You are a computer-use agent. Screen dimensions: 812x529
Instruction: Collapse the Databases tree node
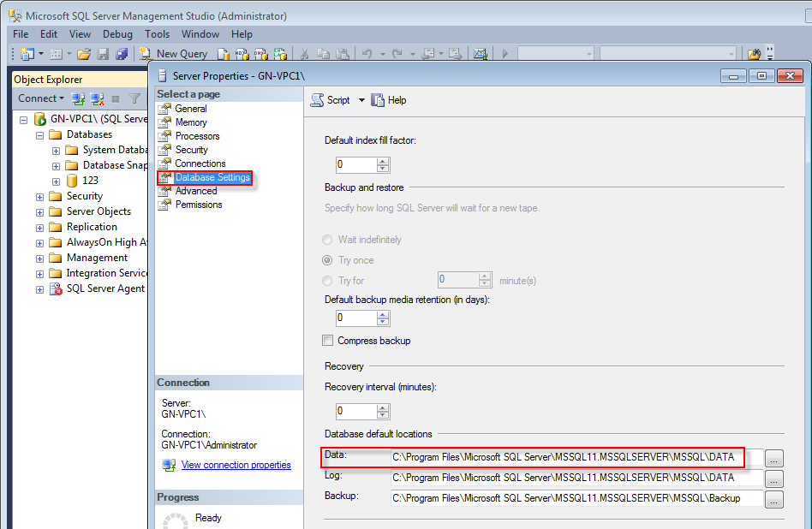click(x=40, y=135)
